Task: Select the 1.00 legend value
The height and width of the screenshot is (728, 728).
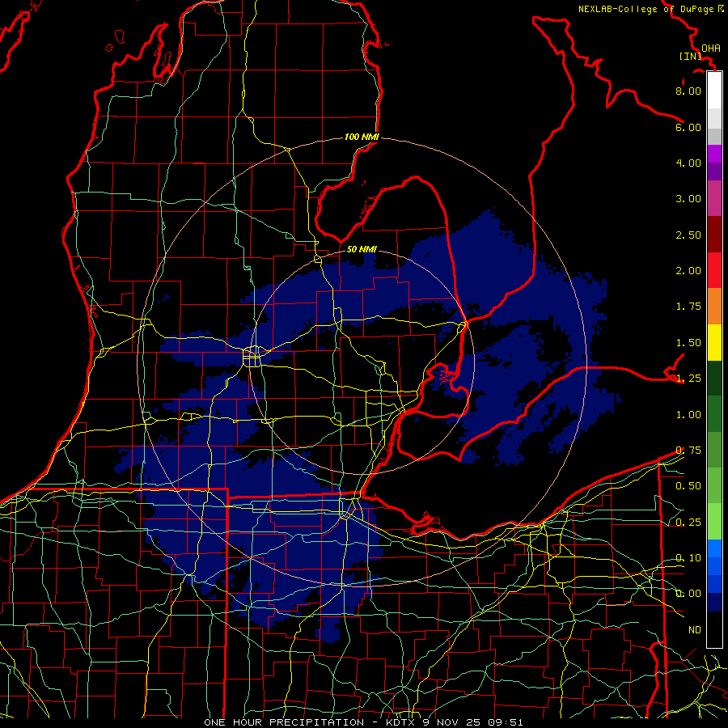Action: (x=688, y=415)
